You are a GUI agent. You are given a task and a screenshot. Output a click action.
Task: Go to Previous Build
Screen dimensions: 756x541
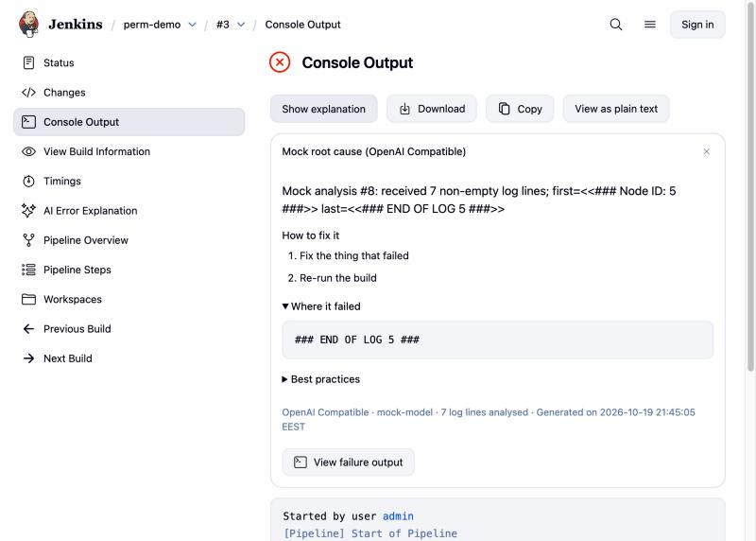tap(129, 328)
